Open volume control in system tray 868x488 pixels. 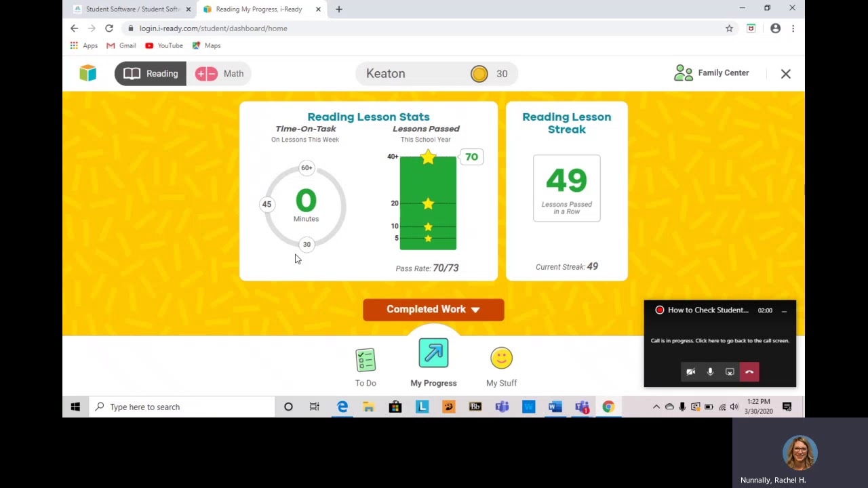coord(734,407)
